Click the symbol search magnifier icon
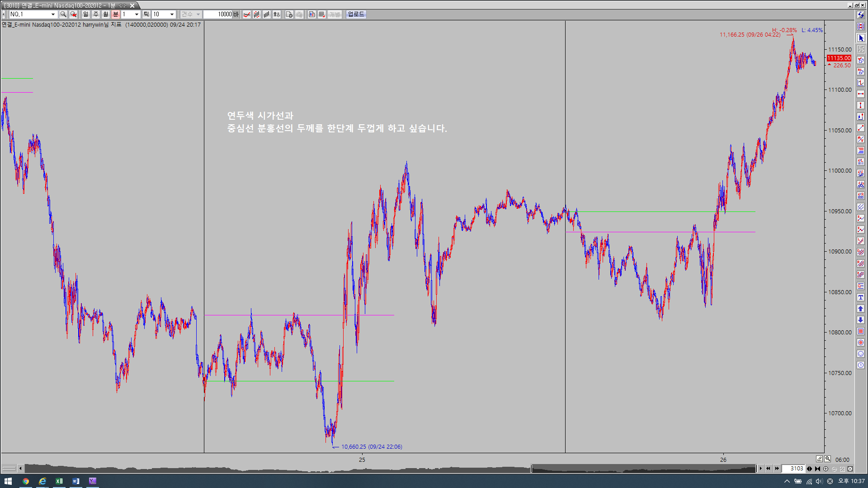The height and width of the screenshot is (488, 868). 63,14
